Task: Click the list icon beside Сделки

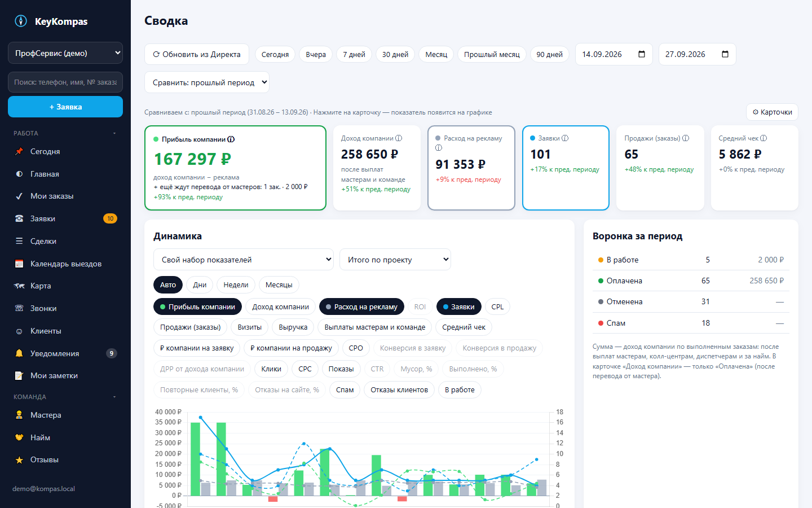Action: [19, 241]
